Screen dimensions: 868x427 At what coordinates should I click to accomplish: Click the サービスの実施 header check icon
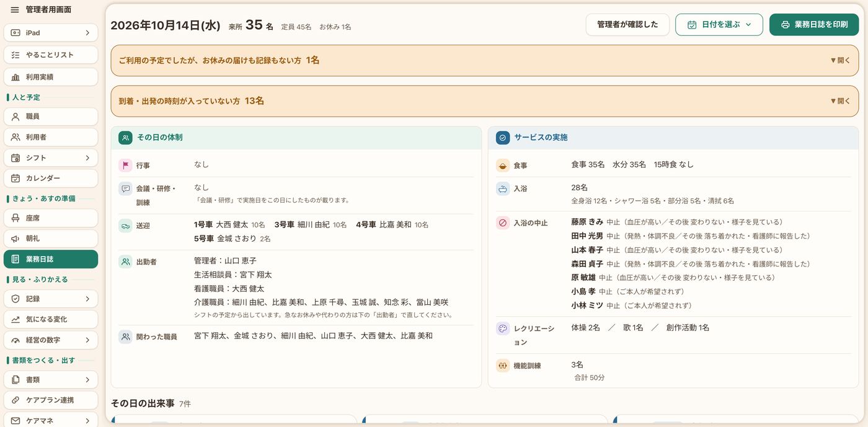[x=503, y=138]
